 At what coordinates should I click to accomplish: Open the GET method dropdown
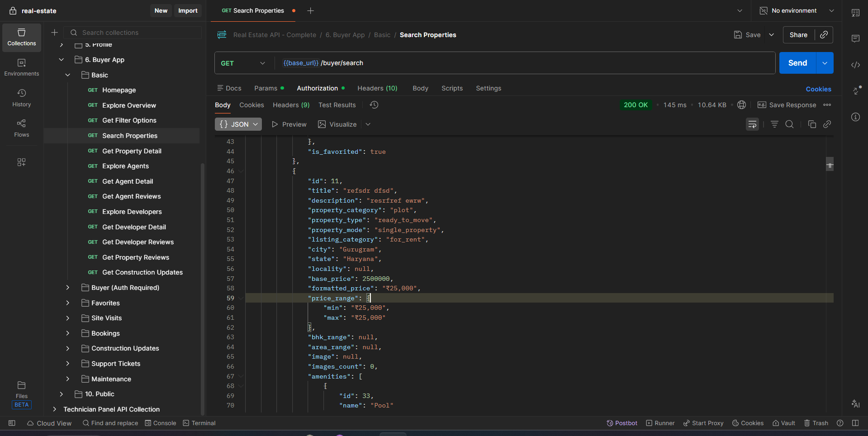(x=243, y=63)
